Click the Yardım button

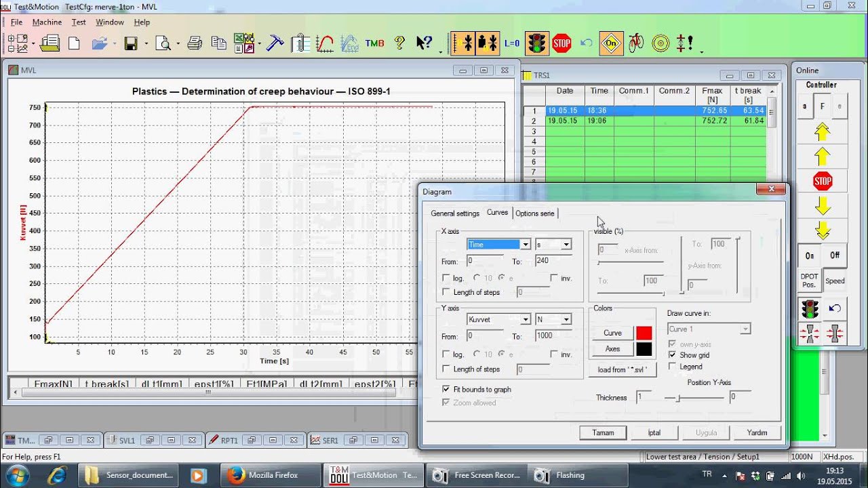coord(757,432)
